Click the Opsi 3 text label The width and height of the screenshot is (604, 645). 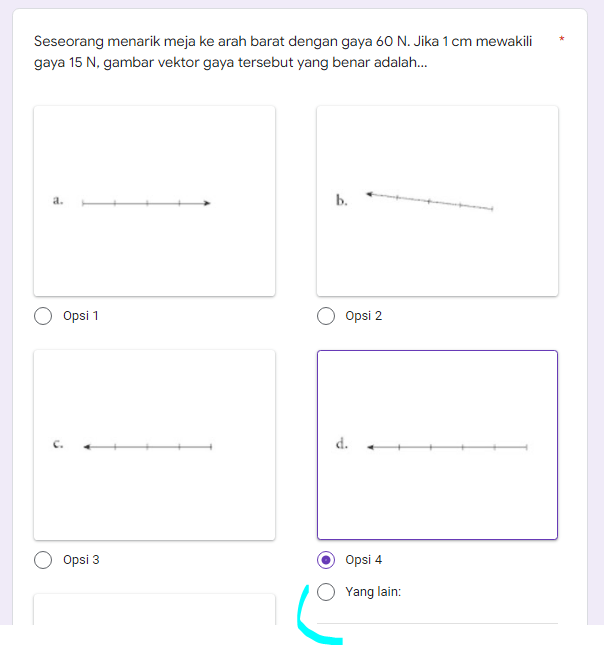coord(81,560)
